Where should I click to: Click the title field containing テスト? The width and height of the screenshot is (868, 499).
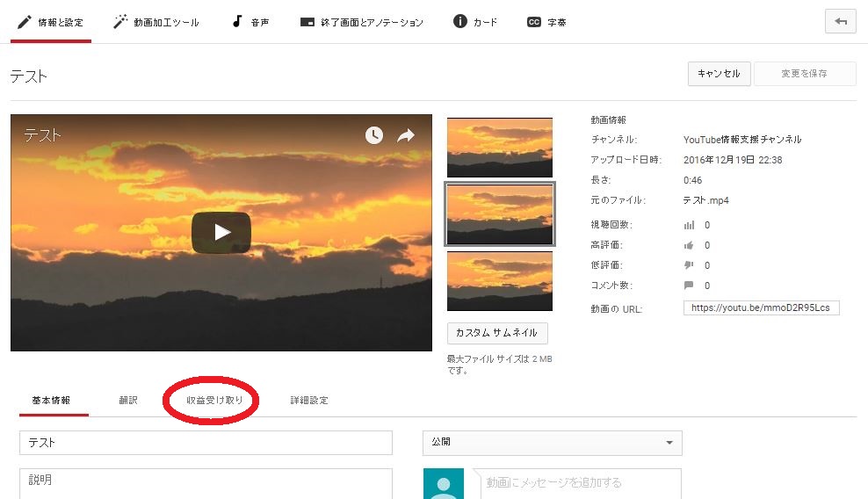click(206, 443)
